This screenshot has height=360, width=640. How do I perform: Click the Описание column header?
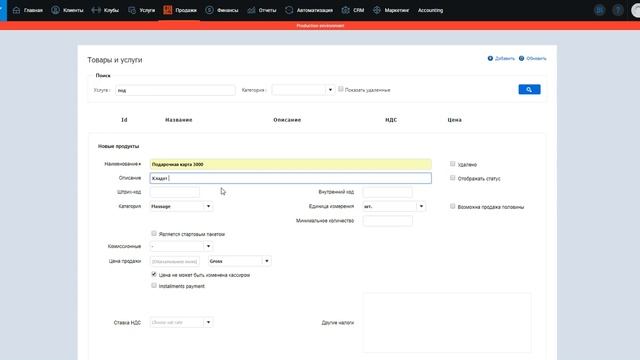click(x=287, y=120)
